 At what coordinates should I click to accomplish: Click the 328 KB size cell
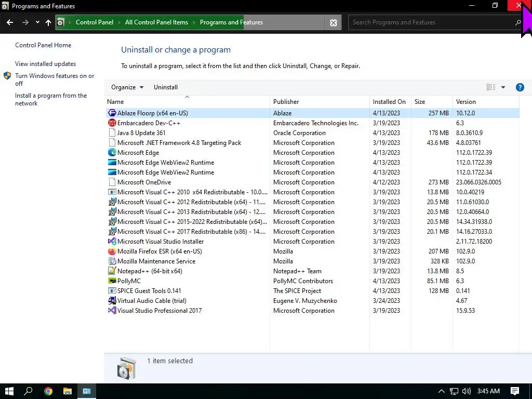click(438, 261)
